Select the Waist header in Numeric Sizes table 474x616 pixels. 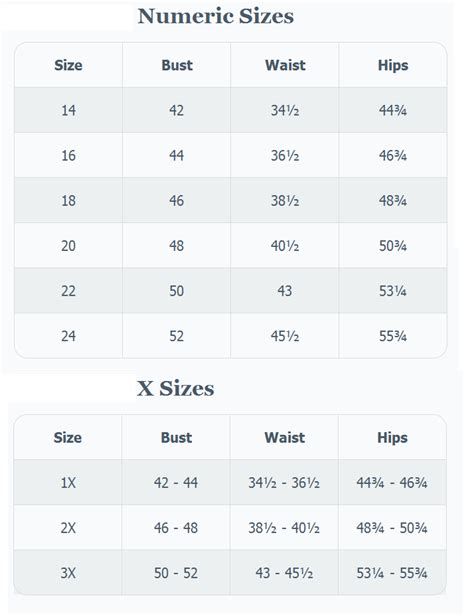click(x=285, y=65)
